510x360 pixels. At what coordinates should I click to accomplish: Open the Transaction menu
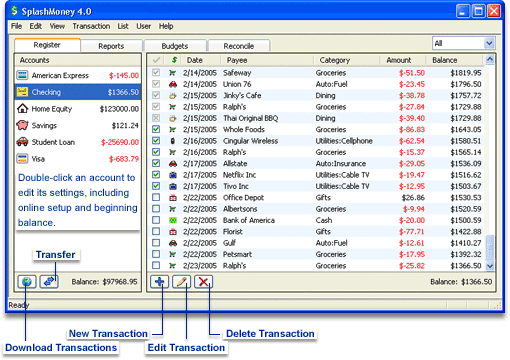pos(91,26)
